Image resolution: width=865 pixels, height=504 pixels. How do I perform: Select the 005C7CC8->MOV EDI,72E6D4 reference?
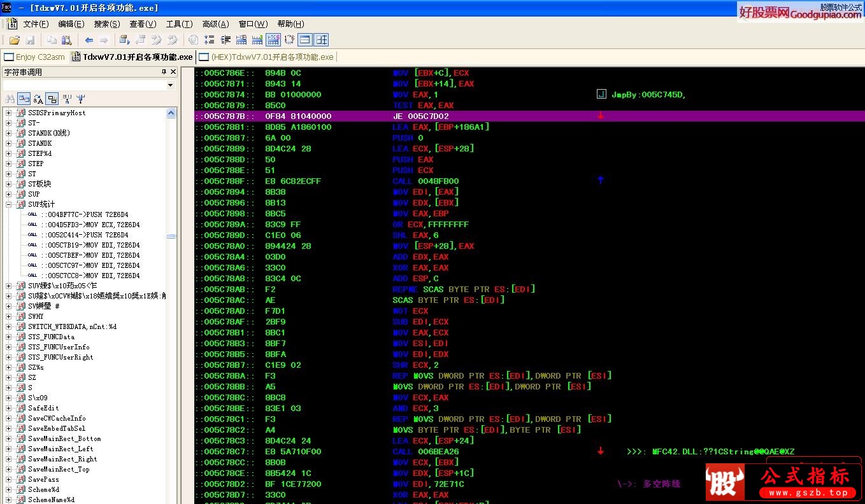point(90,276)
